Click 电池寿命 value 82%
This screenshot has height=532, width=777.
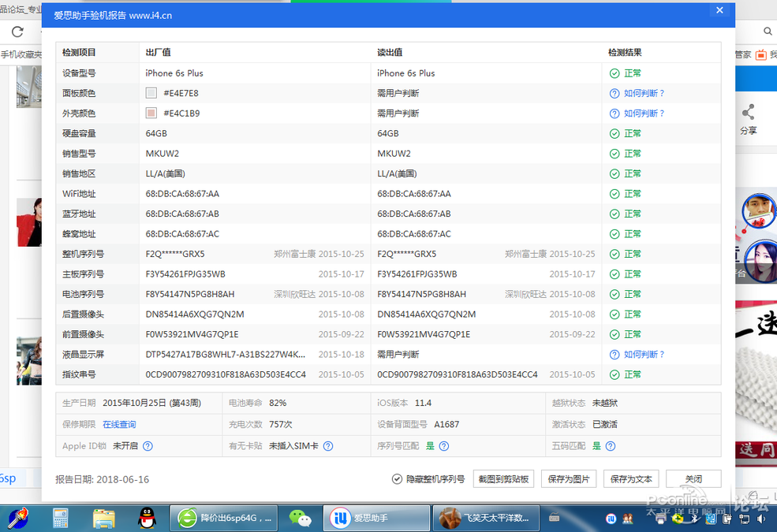pyautogui.click(x=278, y=404)
